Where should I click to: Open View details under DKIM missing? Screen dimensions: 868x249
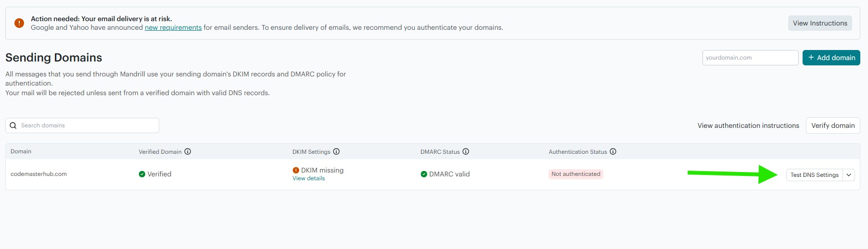[x=308, y=178]
